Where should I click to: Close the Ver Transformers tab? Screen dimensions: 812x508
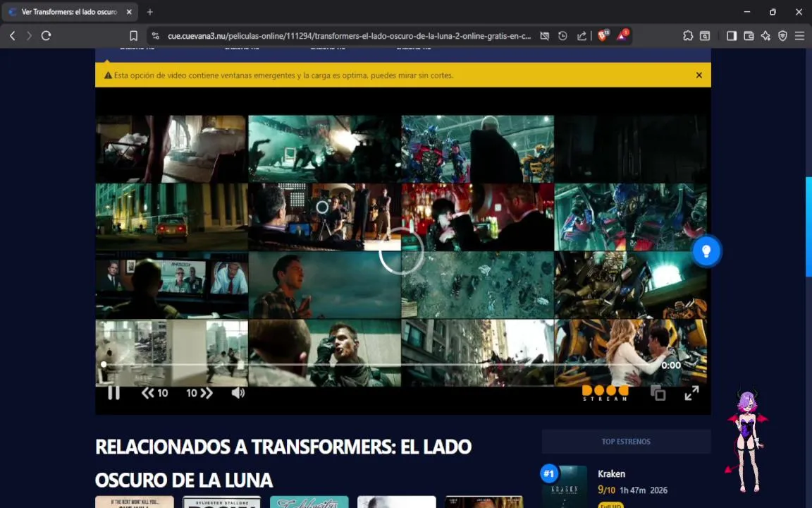(x=129, y=11)
